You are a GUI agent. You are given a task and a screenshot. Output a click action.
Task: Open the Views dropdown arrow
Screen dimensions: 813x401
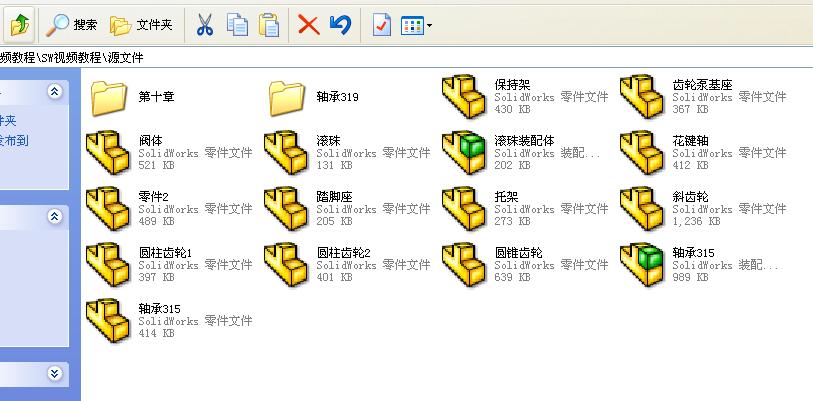coord(429,25)
